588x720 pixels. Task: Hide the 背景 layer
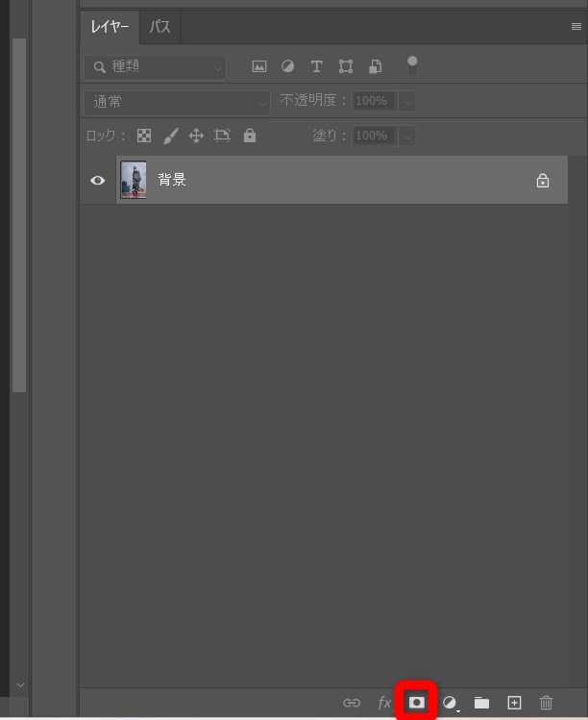click(97, 181)
